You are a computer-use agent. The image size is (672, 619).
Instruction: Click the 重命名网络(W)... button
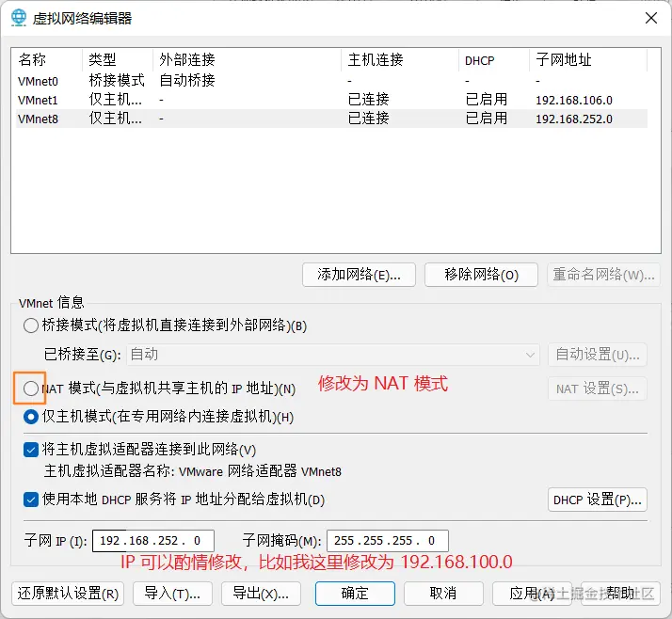[603, 275]
